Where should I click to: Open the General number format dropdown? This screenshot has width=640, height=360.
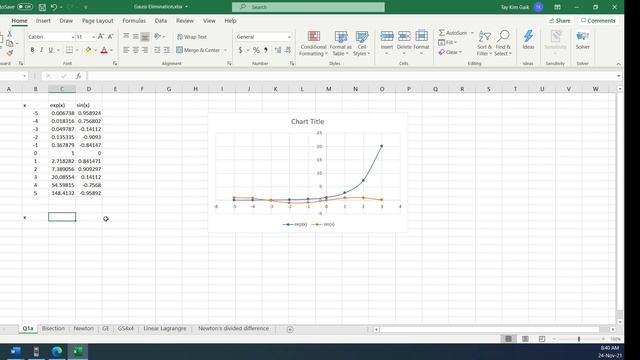(289, 37)
